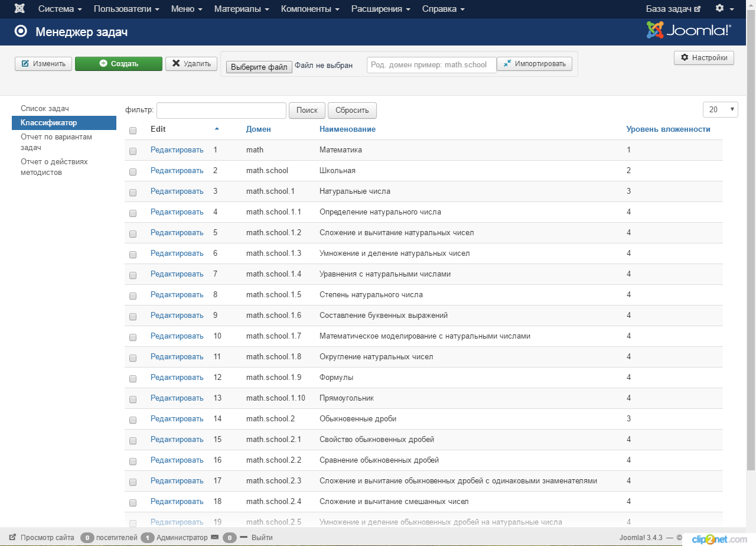Select Классификатор in the sidebar
Image resolution: width=756 pixels, height=546 pixels.
(64, 123)
